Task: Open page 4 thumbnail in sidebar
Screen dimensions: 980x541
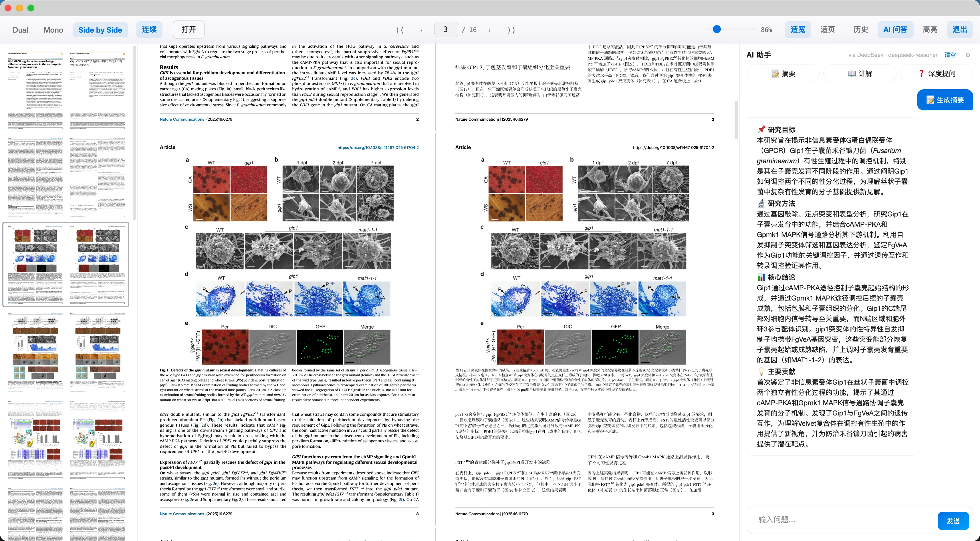Action: pos(66,351)
